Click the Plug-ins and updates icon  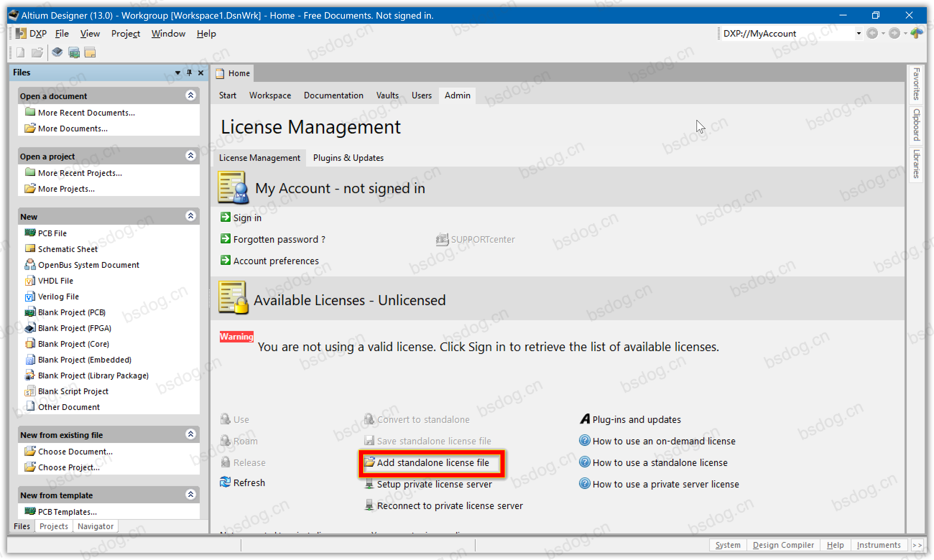pyautogui.click(x=584, y=419)
